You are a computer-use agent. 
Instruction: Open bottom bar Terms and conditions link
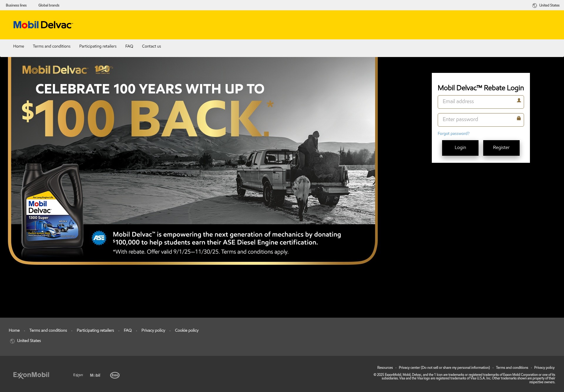[512, 368]
